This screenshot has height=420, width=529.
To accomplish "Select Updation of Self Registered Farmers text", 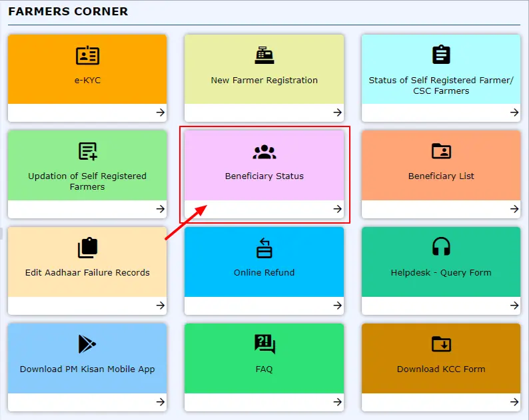I will [x=87, y=181].
